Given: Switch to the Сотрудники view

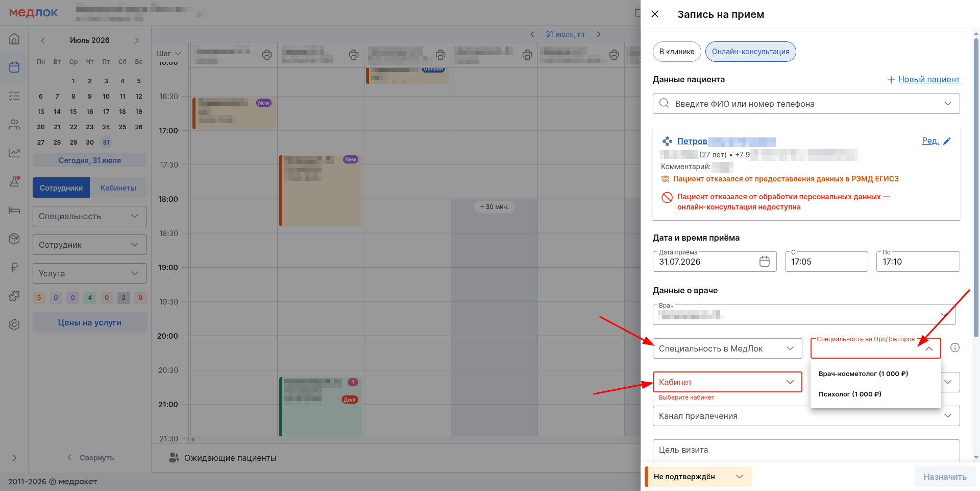Looking at the screenshot, I should (x=61, y=188).
